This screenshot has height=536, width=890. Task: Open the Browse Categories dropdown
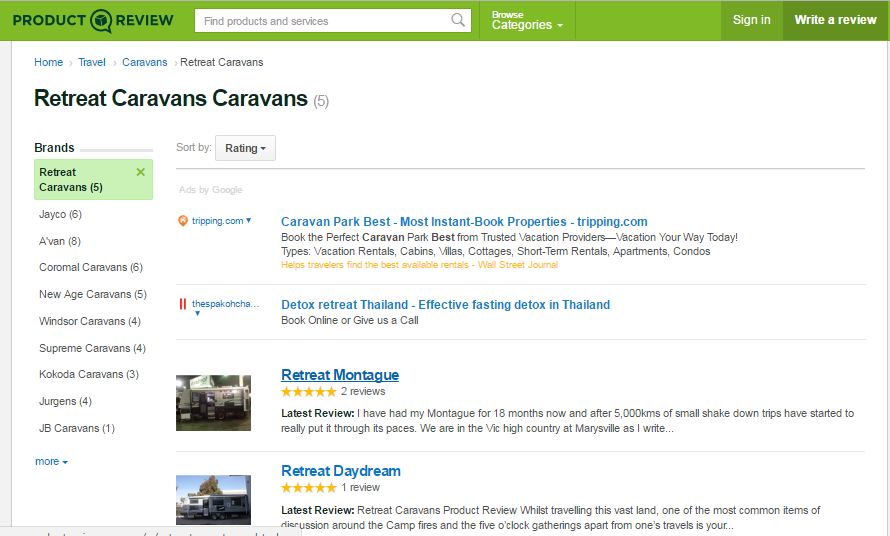click(x=527, y=20)
